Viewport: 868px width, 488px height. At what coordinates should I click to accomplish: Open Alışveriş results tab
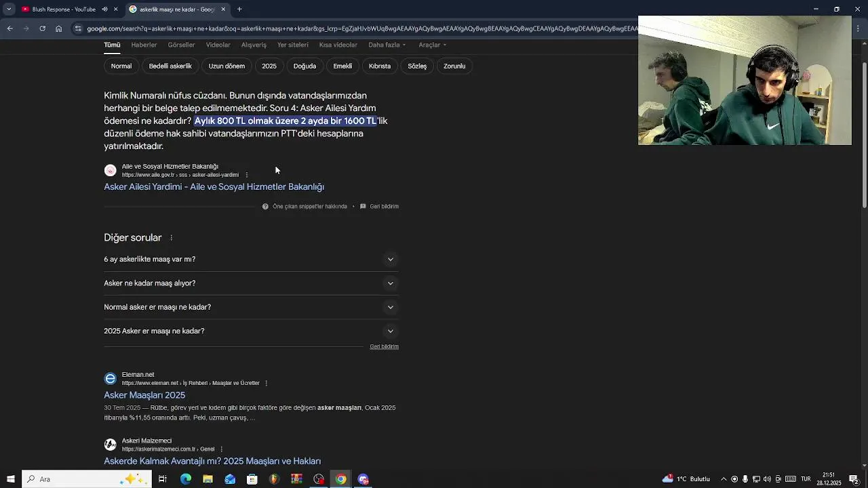[x=254, y=45]
